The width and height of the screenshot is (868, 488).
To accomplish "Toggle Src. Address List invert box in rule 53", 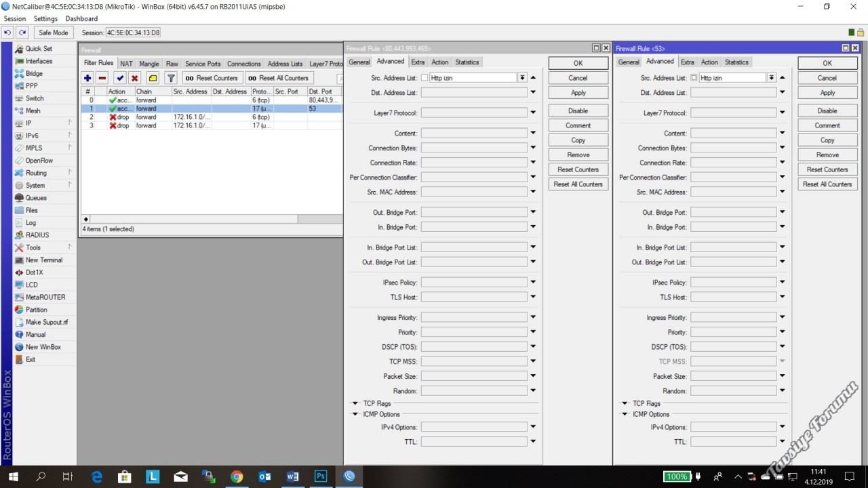I will (x=694, y=78).
